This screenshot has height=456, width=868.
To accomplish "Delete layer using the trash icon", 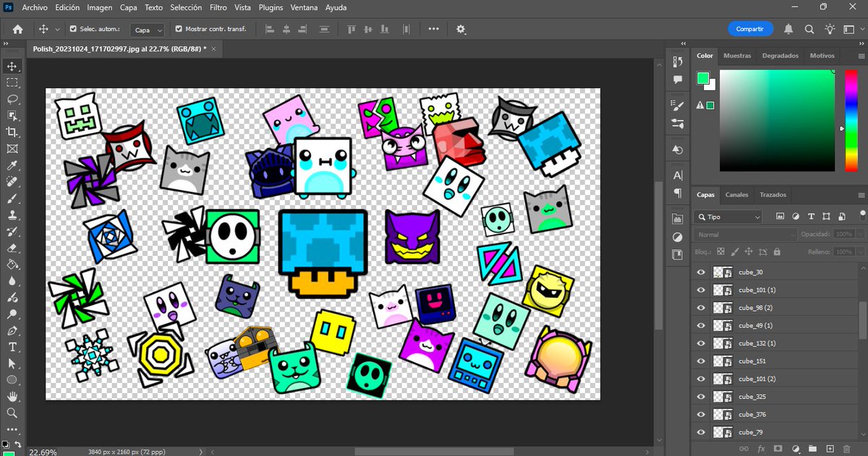I will click(x=846, y=449).
